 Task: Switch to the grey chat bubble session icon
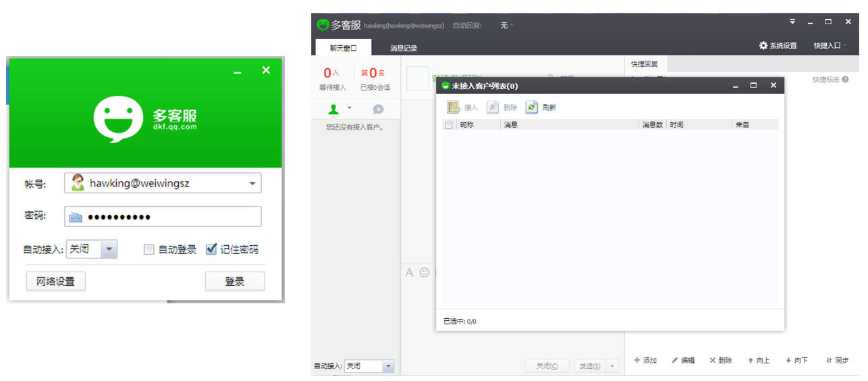378,109
